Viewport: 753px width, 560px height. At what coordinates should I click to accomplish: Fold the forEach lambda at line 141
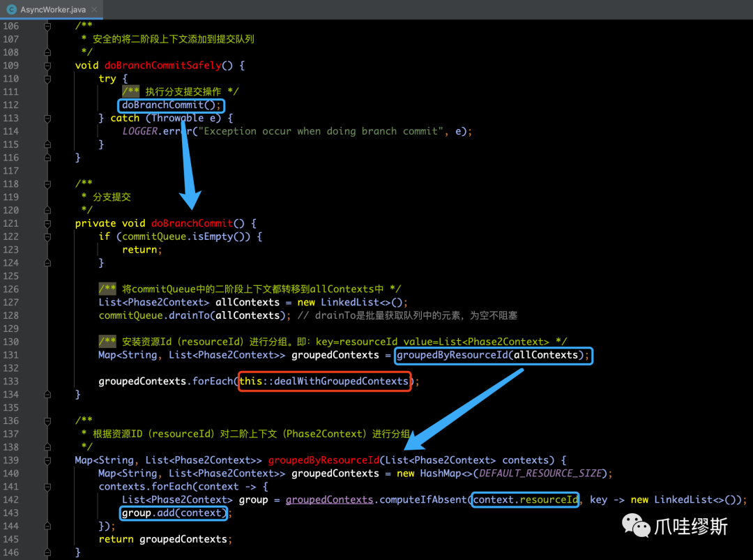[47, 487]
